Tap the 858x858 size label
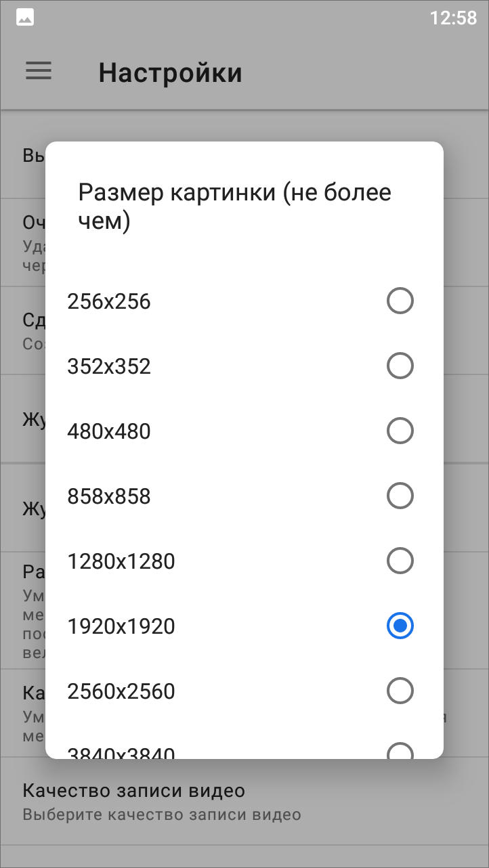This screenshot has width=489, height=868. [x=109, y=496]
